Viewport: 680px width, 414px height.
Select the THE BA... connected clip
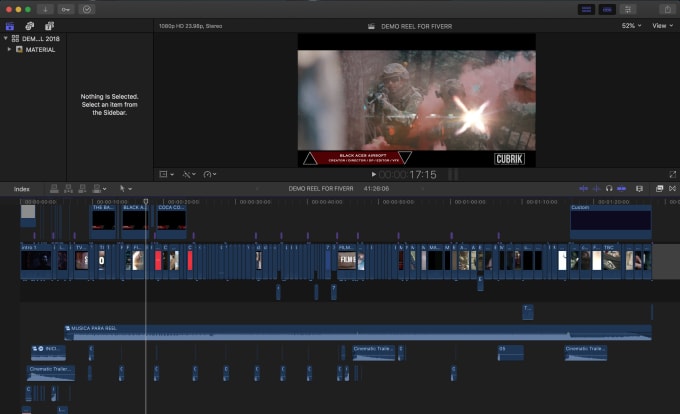click(x=104, y=221)
